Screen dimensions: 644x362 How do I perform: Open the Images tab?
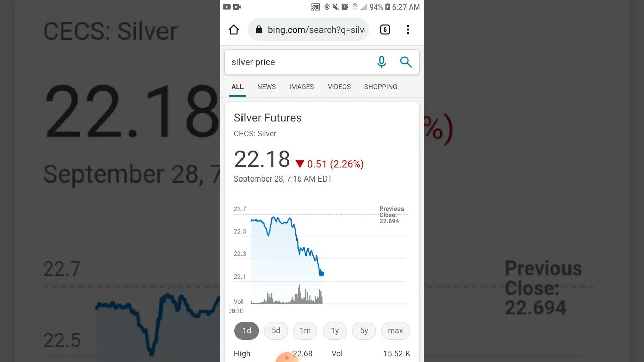click(x=301, y=87)
